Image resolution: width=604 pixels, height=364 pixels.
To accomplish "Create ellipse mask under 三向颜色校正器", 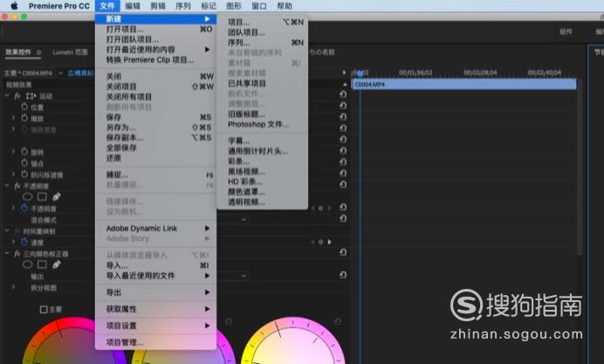I will click(27, 264).
